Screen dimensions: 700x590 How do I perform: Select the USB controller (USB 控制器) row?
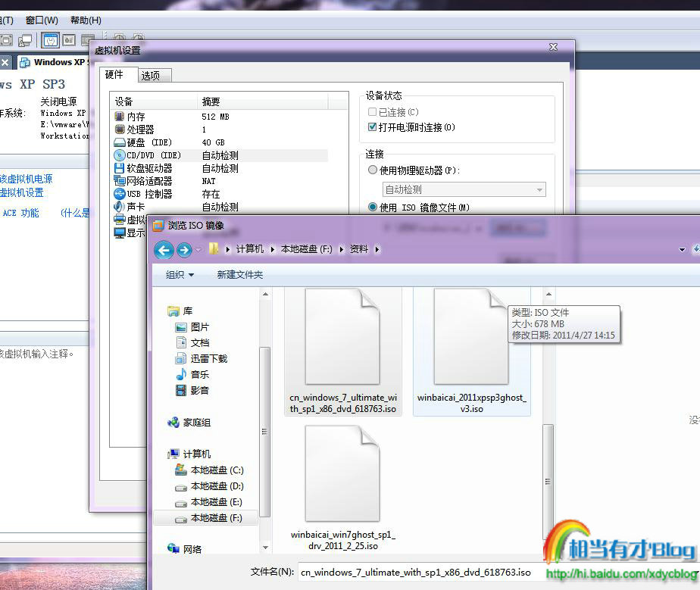coord(220,194)
